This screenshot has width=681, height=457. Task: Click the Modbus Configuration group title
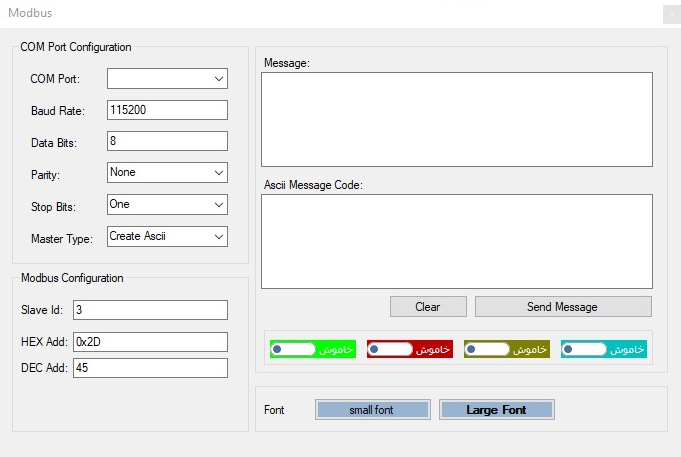point(72,278)
